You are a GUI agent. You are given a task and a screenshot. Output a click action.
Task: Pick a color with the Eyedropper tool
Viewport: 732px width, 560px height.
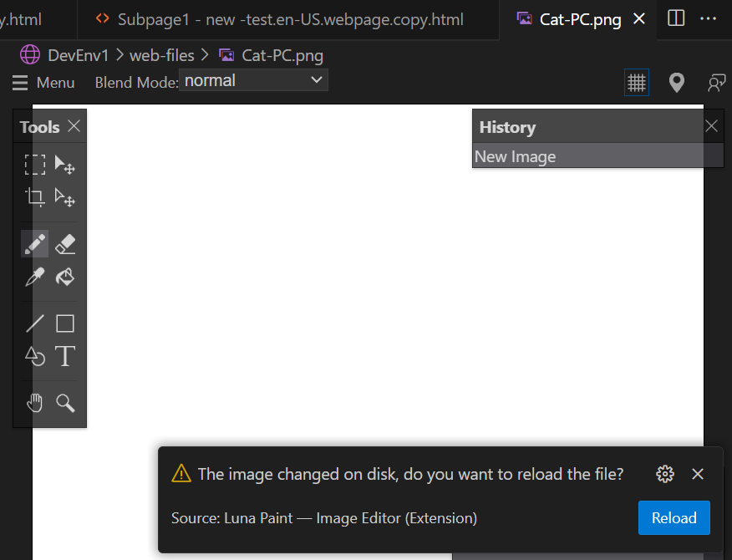tap(34, 277)
